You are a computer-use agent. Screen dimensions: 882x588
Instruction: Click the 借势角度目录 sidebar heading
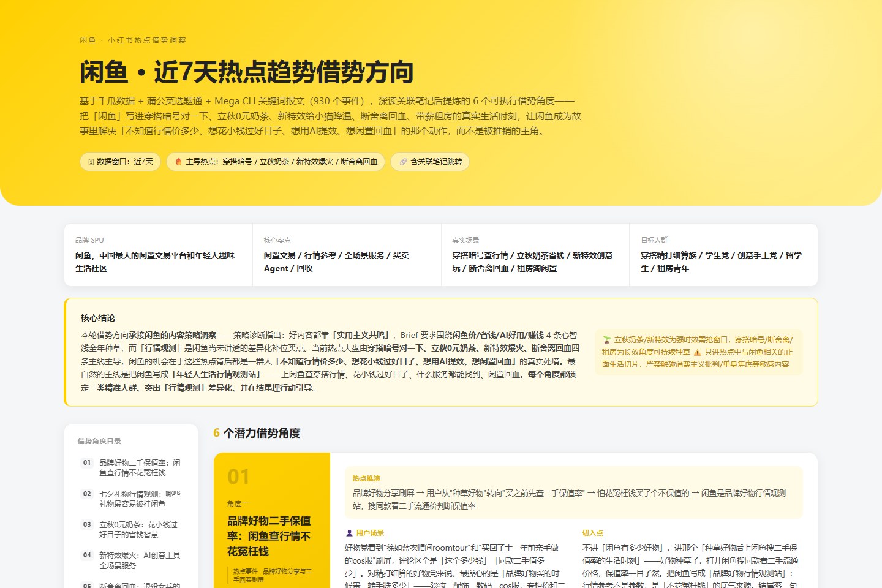click(x=99, y=441)
